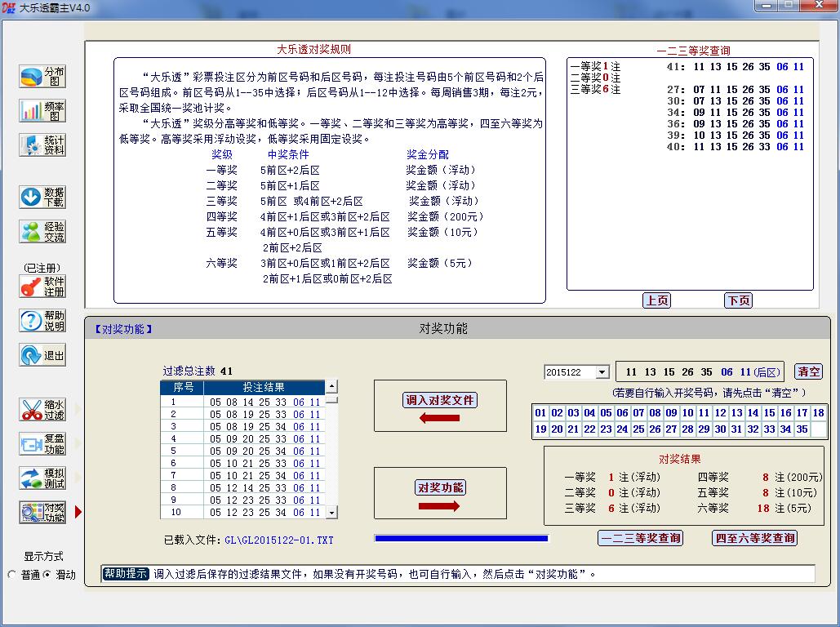Toggle number 18 in the number grid
Viewport: 840px width, 627px height.
818,413
